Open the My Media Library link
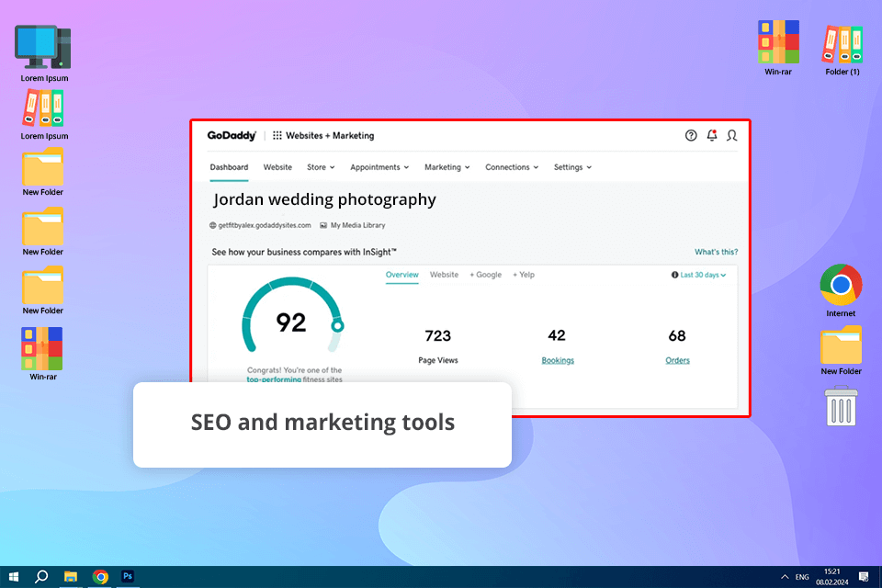Screen dimensions: 882x588 (357, 225)
